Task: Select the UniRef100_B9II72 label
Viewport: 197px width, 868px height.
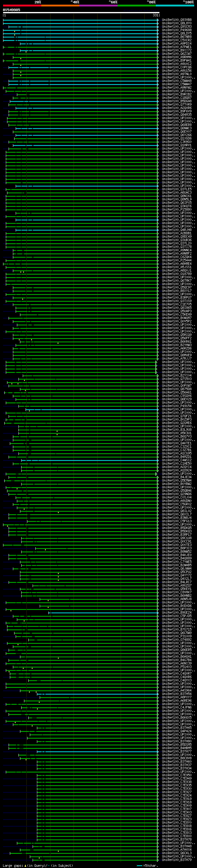Action: click(x=177, y=50)
